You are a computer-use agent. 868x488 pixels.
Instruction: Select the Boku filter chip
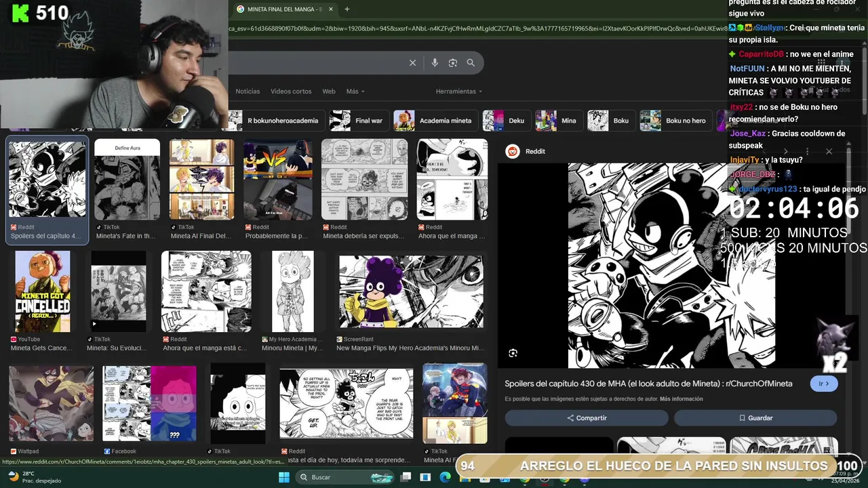coord(611,121)
